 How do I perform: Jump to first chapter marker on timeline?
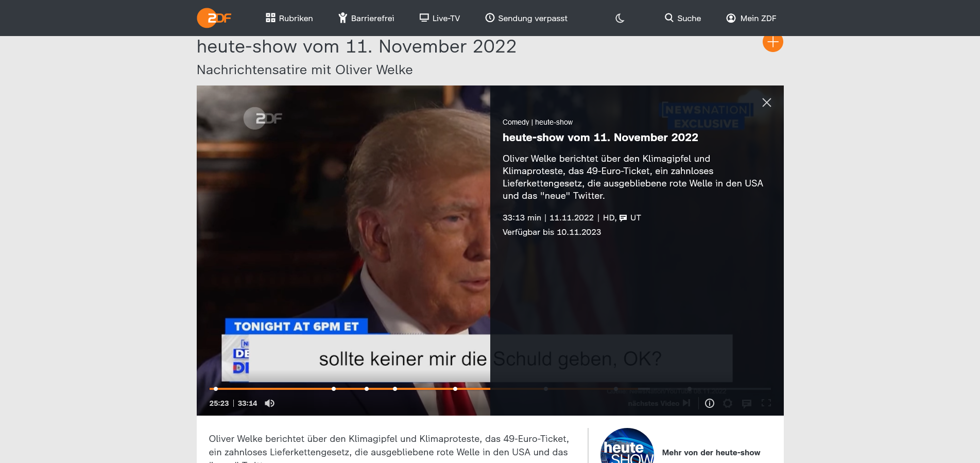tap(216, 389)
